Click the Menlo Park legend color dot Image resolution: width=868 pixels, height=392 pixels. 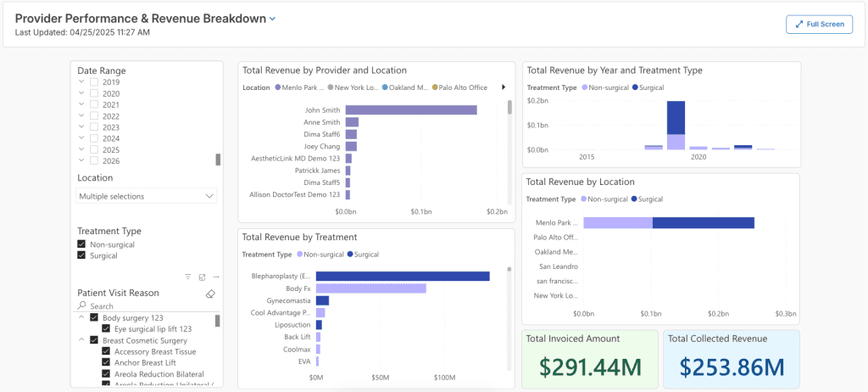(278, 87)
